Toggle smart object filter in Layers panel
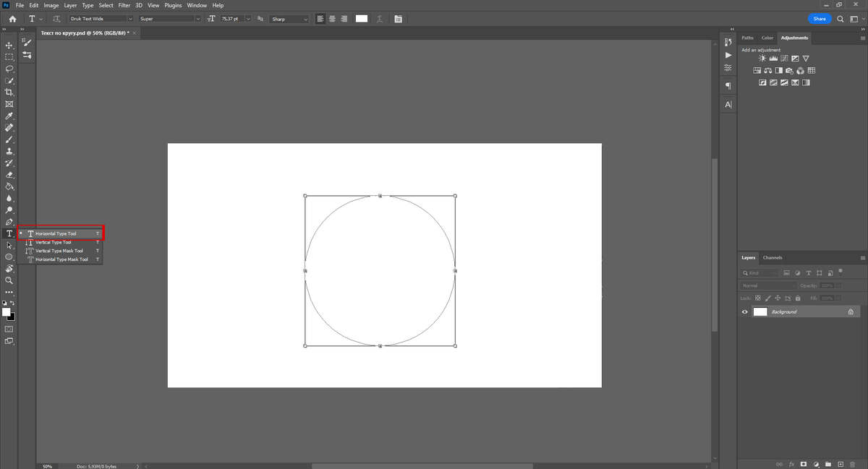868x469 pixels. tap(830, 273)
